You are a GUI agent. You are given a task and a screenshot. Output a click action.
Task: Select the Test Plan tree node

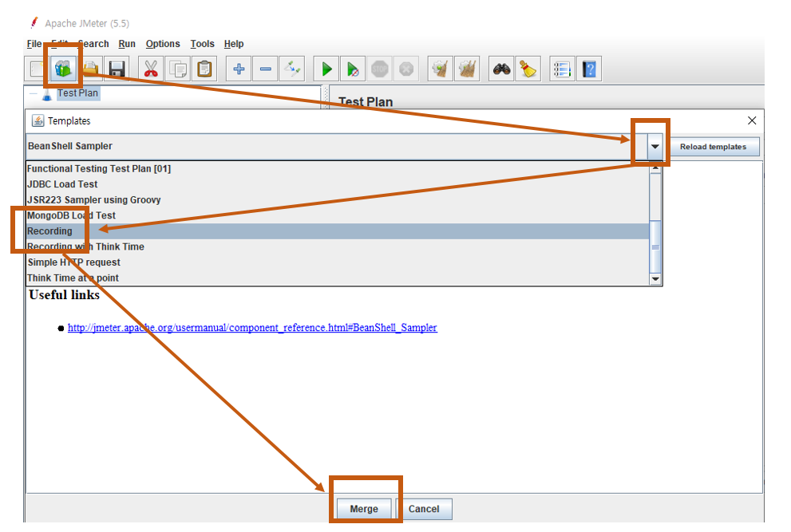[x=77, y=93]
